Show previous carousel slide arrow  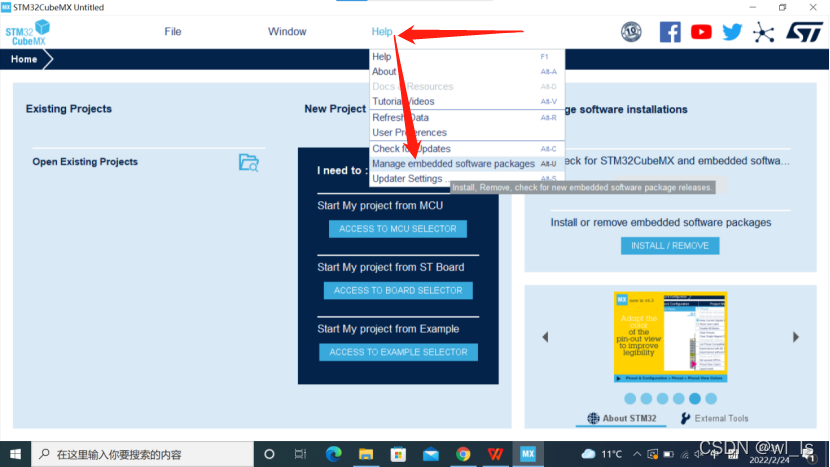(x=545, y=337)
